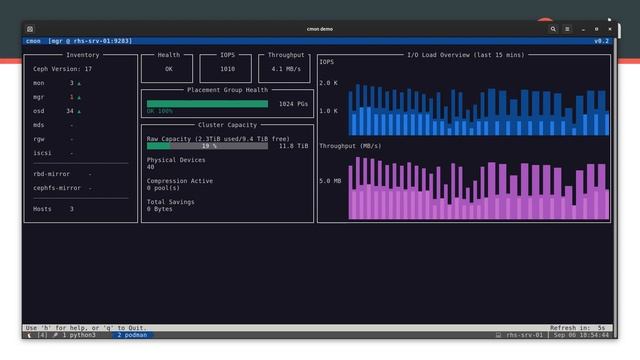Click the 11.8 TiB total capacity value
The width and height of the screenshot is (640, 360).
click(293, 146)
